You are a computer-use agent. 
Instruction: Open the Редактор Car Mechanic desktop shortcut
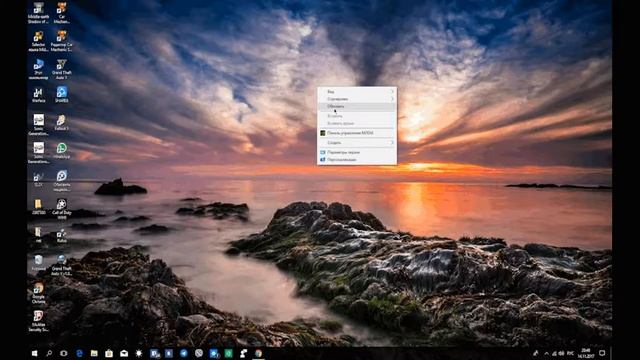point(62,41)
